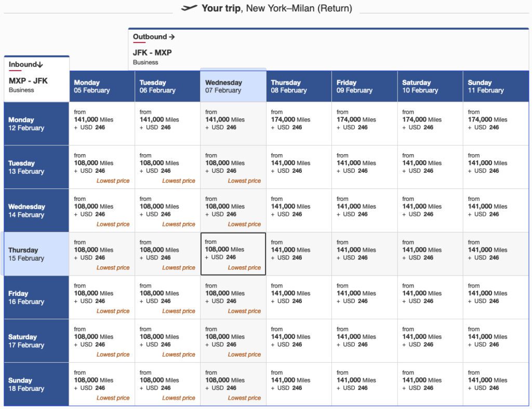532x409 pixels.
Task: Select Friday 09 outbound, Friday 16 inbound fare
Action: pos(364,297)
